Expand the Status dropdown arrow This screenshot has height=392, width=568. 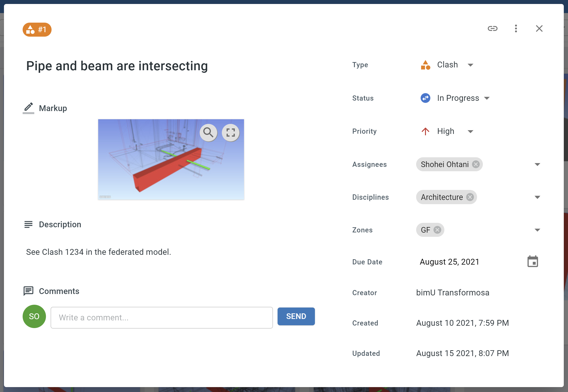[x=486, y=98]
